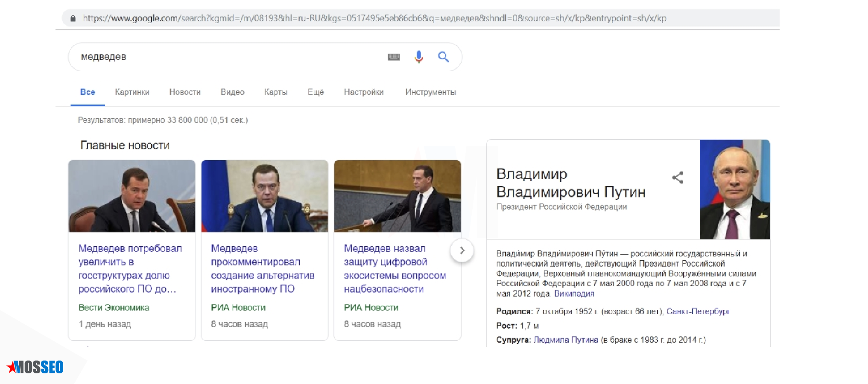Follow the Википедия link

coord(574,294)
